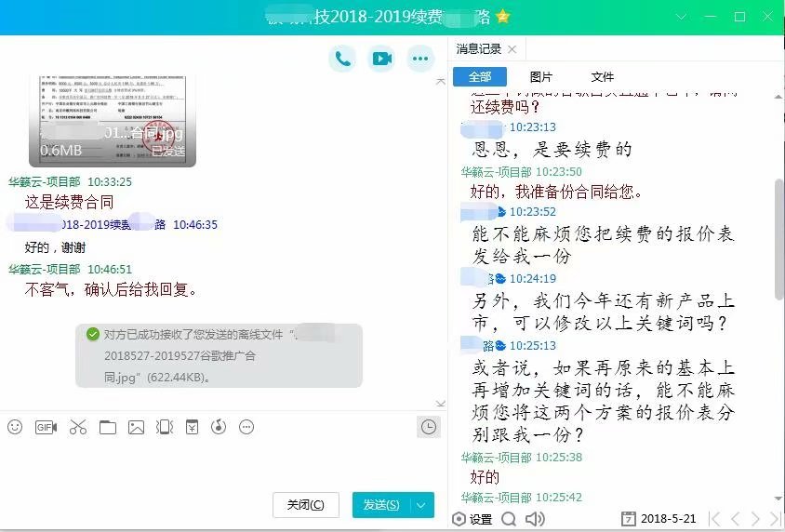Select record 恩恩，是要续费的
Screen dimensions: 785x532
pos(552,149)
